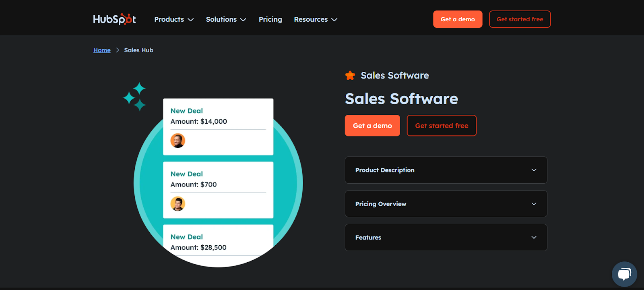The image size is (644, 290).
Task: Expand the Product Description section
Action: [x=446, y=170]
